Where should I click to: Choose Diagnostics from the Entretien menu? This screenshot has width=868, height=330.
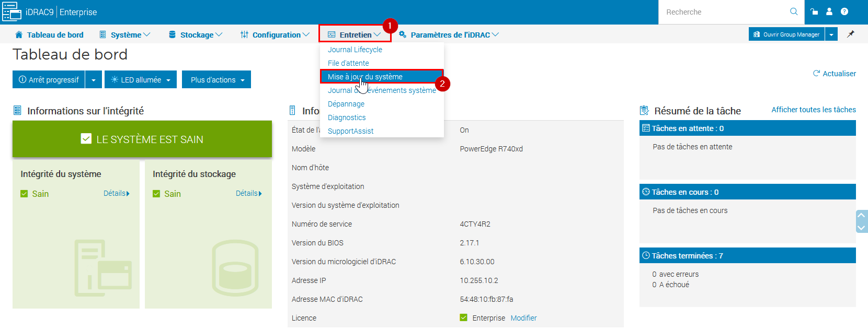click(347, 117)
